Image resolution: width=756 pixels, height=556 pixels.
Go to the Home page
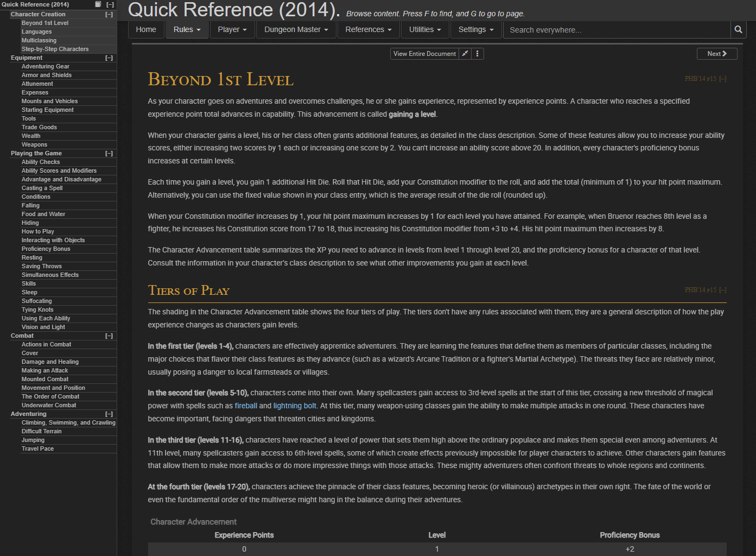click(146, 30)
